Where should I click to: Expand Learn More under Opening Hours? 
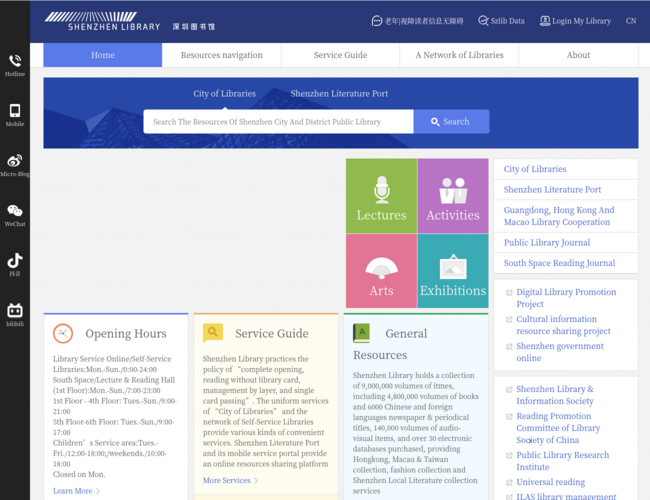[77, 491]
